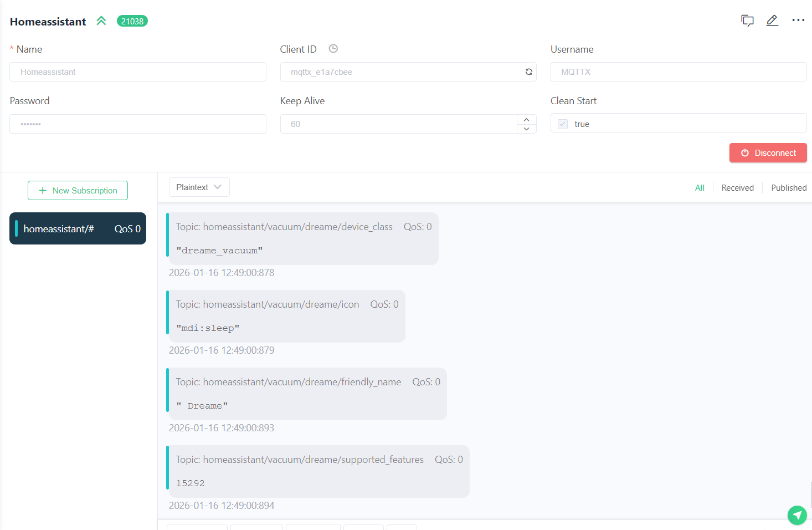Add a New Subscription
The image size is (812, 530).
click(x=78, y=191)
